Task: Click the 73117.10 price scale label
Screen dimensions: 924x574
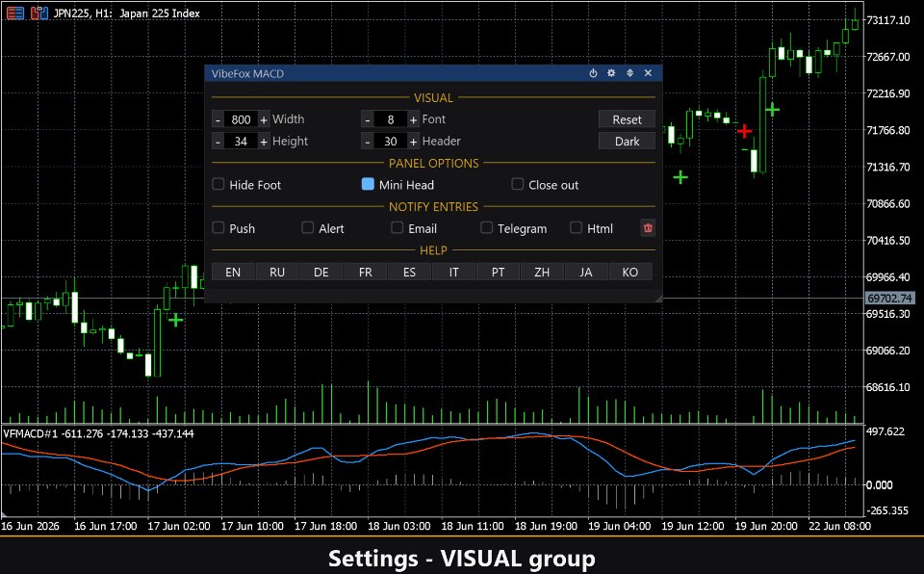Action: pos(888,20)
